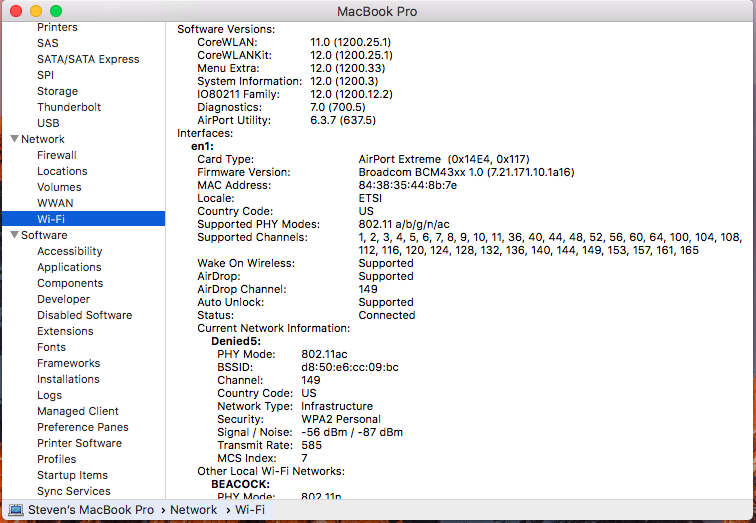Select Startup Items in sidebar

[73, 475]
